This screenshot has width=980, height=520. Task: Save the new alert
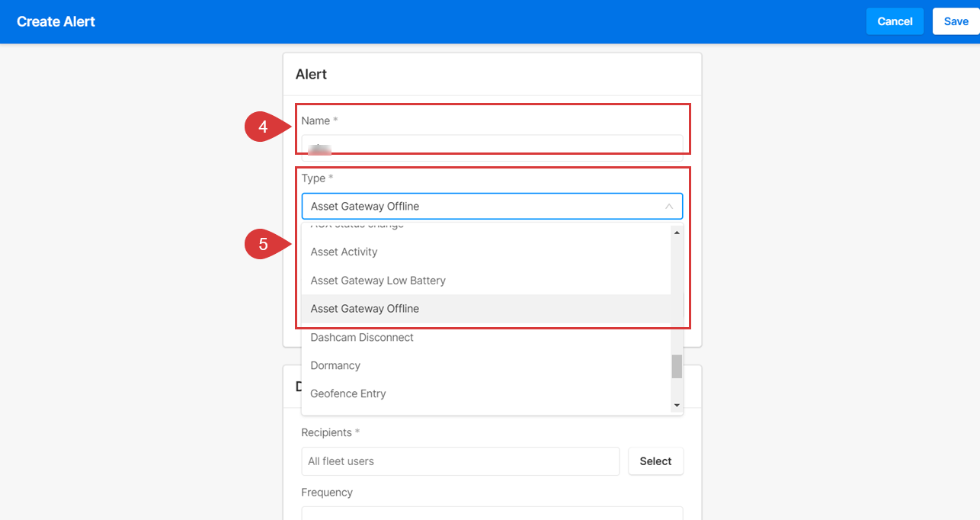click(x=956, y=21)
